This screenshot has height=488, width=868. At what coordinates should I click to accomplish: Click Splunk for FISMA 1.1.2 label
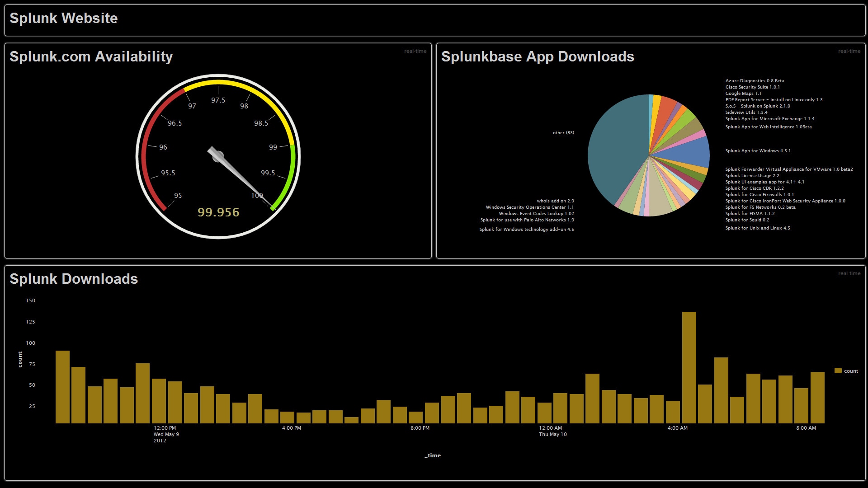750,214
